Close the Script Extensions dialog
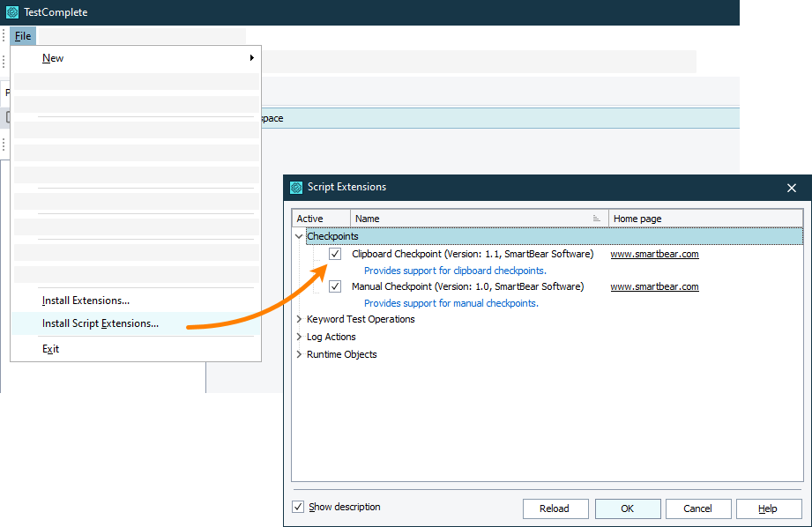Screen dimensions: 812x527 point(791,188)
